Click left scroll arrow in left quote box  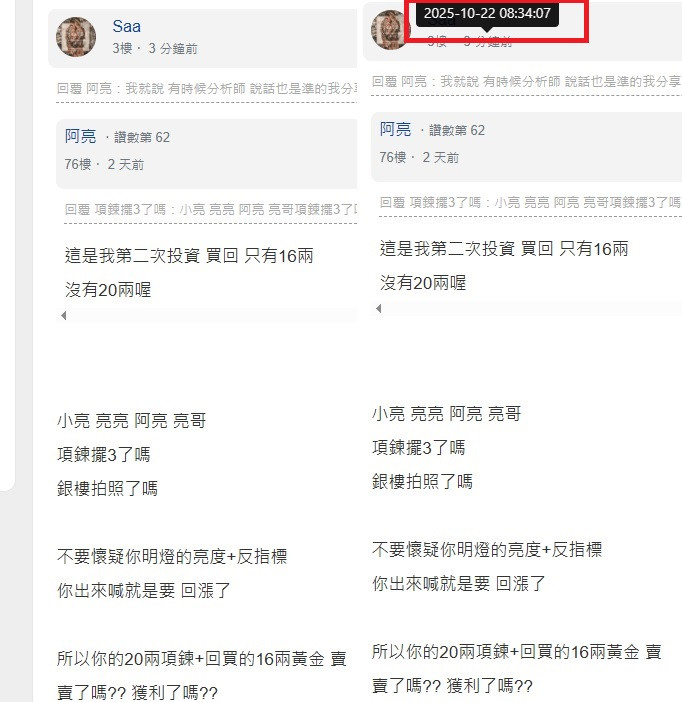pos(64,316)
